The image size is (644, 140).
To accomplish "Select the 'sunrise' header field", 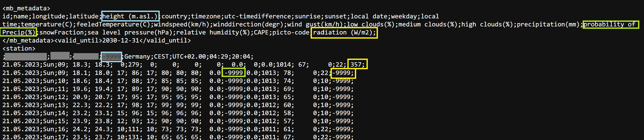I will pyautogui.click(x=308, y=16).
